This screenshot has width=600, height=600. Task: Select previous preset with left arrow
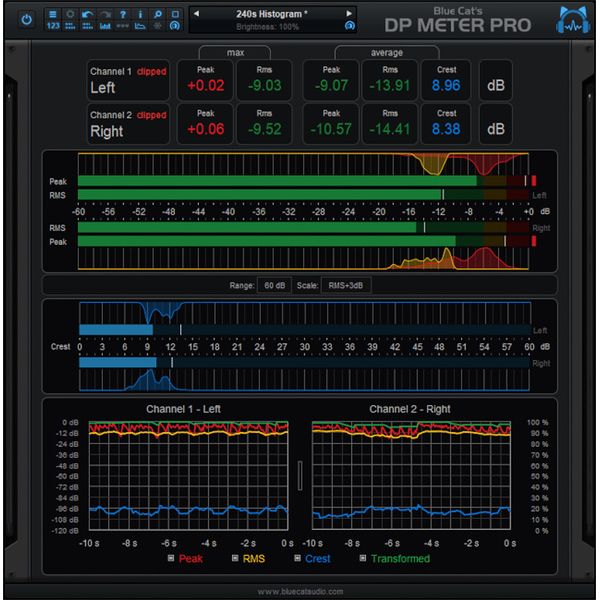click(x=196, y=13)
